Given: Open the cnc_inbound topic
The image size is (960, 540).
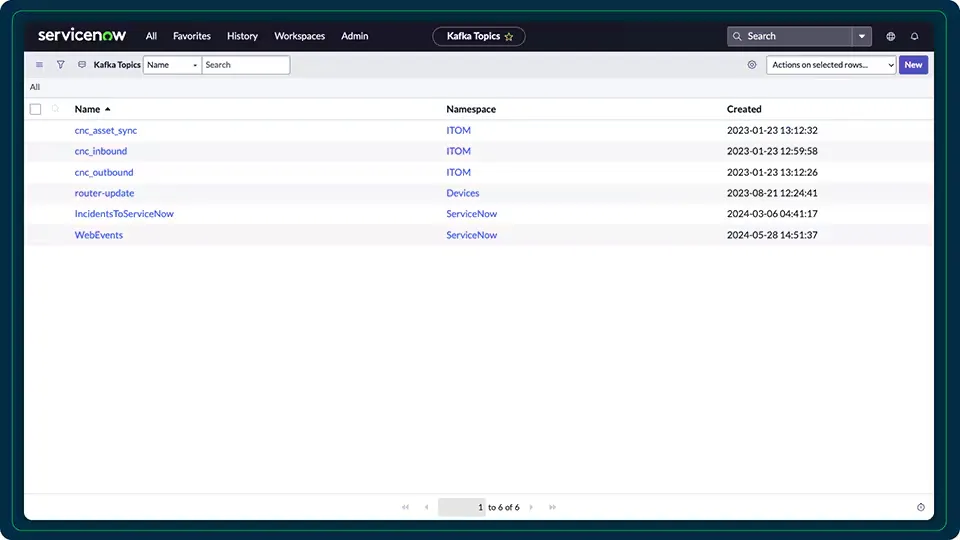Looking at the screenshot, I should point(101,151).
